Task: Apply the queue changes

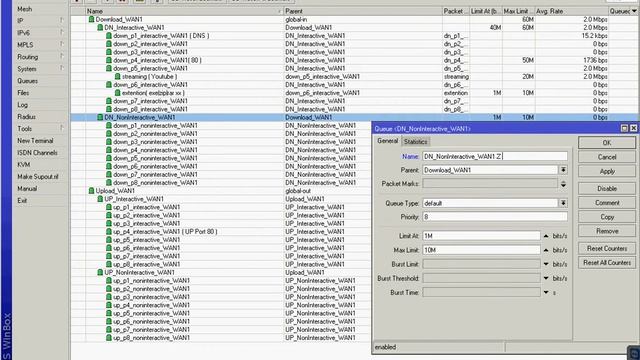Action: pyautogui.click(x=607, y=171)
